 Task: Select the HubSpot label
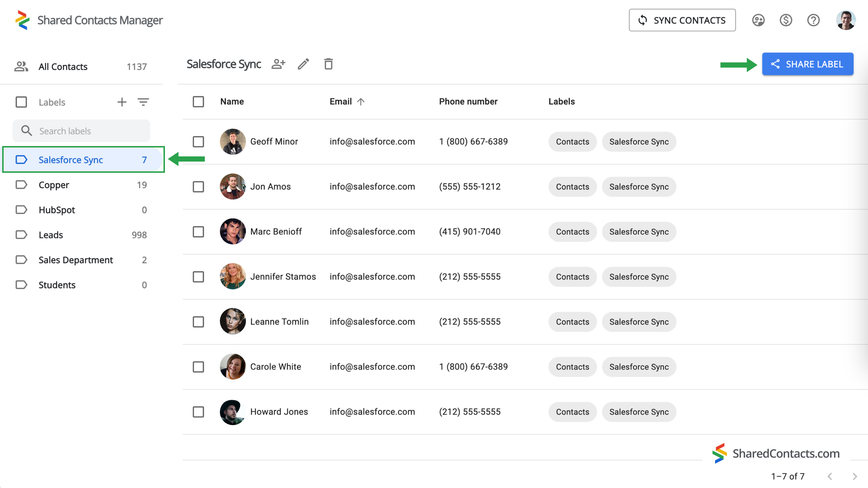click(81, 210)
